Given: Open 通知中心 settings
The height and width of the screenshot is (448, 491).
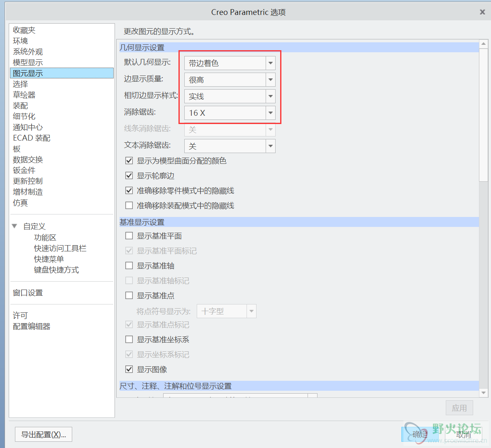Looking at the screenshot, I should pyautogui.click(x=28, y=127).
